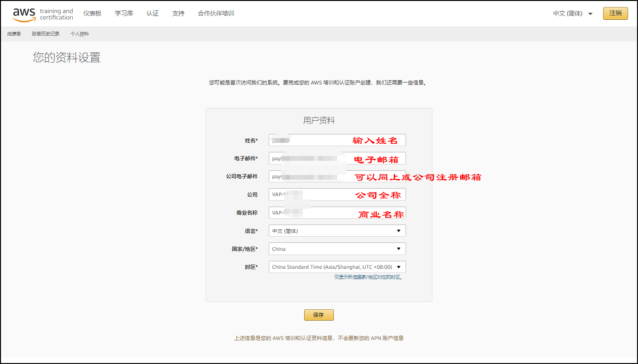Focus the 公司电子邮件 company email field

tap(337, 176)
